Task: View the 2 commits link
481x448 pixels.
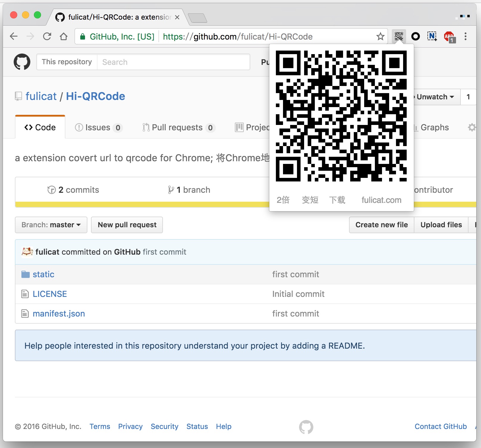Action: coord(73,190)
